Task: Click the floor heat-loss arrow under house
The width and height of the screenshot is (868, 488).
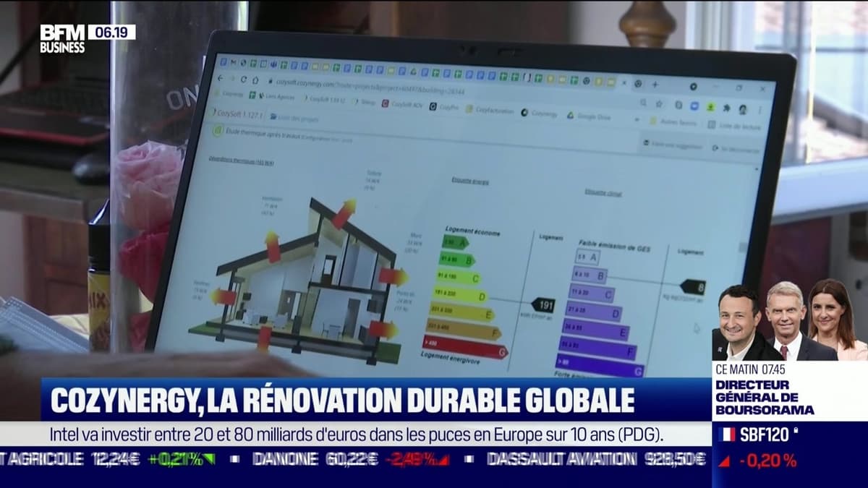Action: pos(264,339)
